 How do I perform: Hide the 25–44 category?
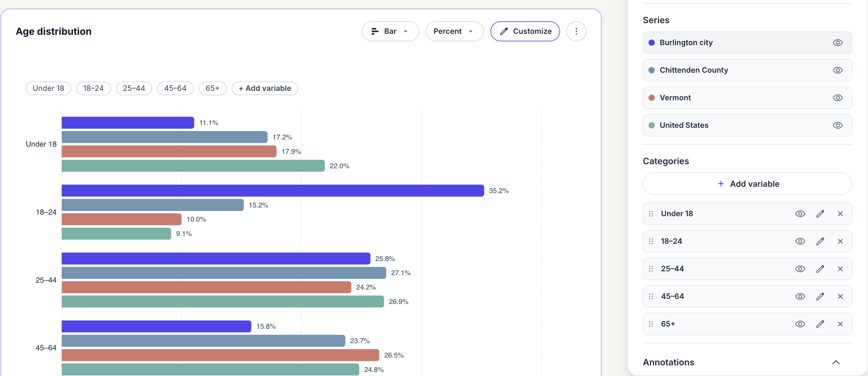[800, 269]
